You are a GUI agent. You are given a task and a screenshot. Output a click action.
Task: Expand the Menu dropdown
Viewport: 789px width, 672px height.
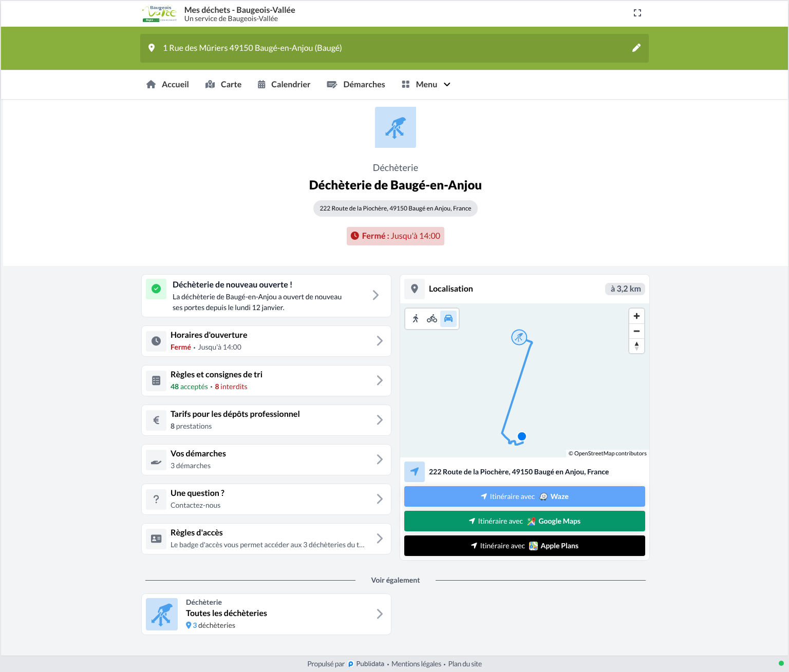click(426, 85)
